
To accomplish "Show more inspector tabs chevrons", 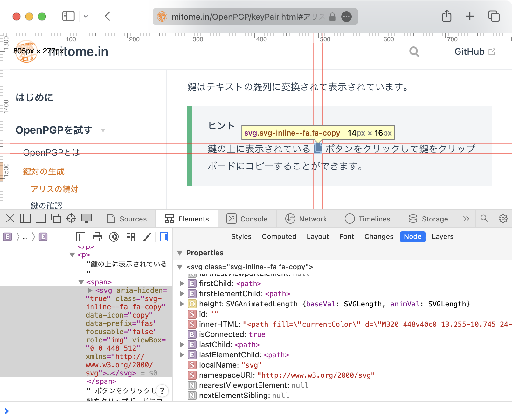I will pos(466,219).
